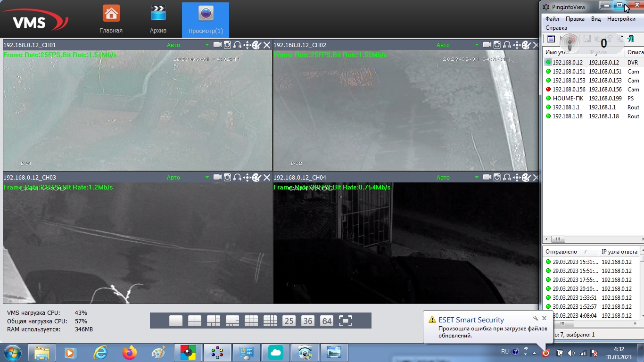
Task: Open PTZ controls for CH01
Action: (247, 45)
